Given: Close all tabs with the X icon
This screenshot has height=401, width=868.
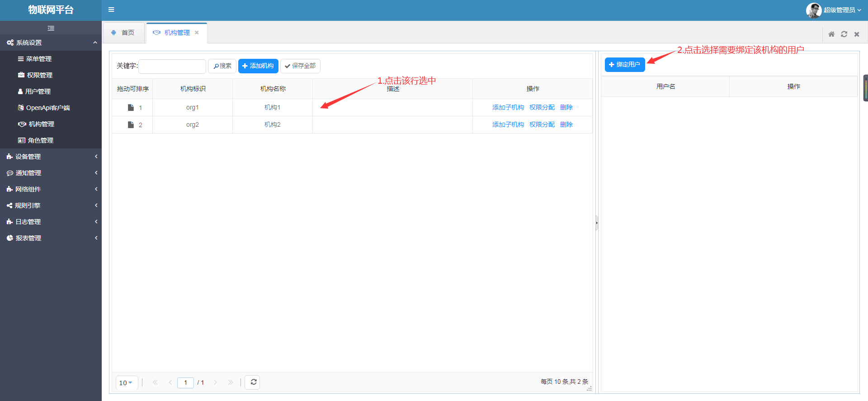Looking at the screenshot, I should pos(856,34).
